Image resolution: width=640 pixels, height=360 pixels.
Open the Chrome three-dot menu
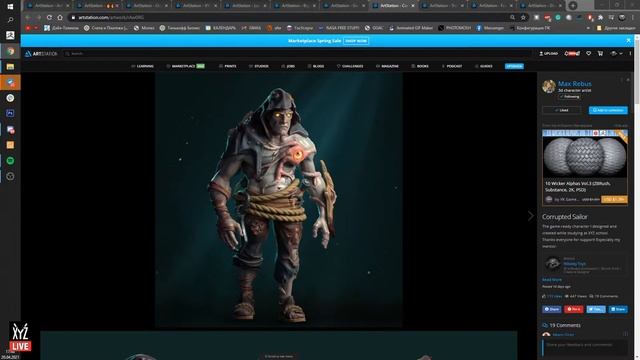click(633, 18)
